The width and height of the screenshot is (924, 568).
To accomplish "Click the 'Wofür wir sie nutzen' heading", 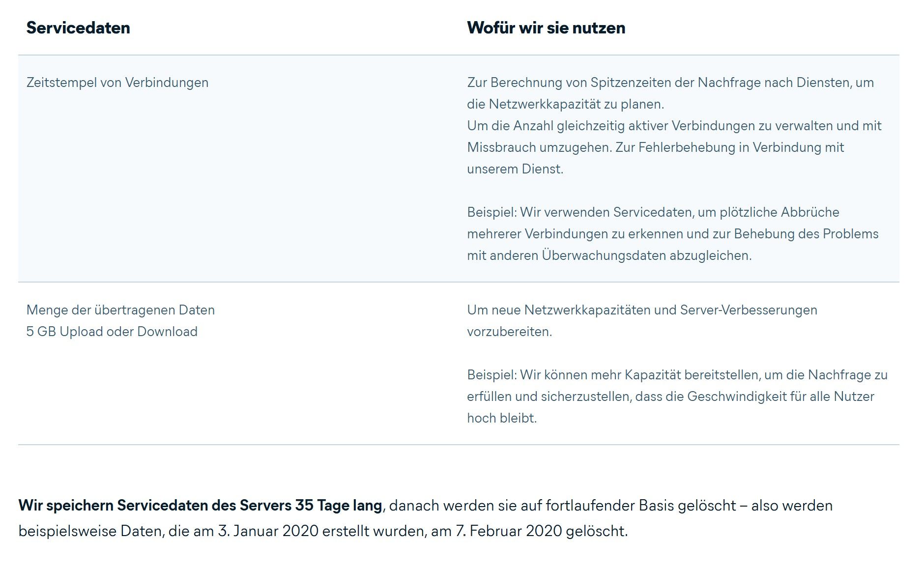I will pos(546,28).
